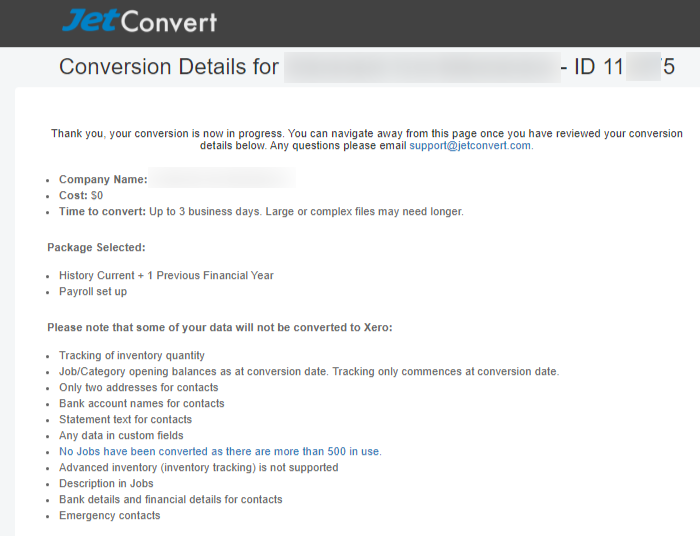Viewport: 700px width, 536px height.
Task: Click 'Statement text for contacts' item
Action: click(x=125, y=420)
